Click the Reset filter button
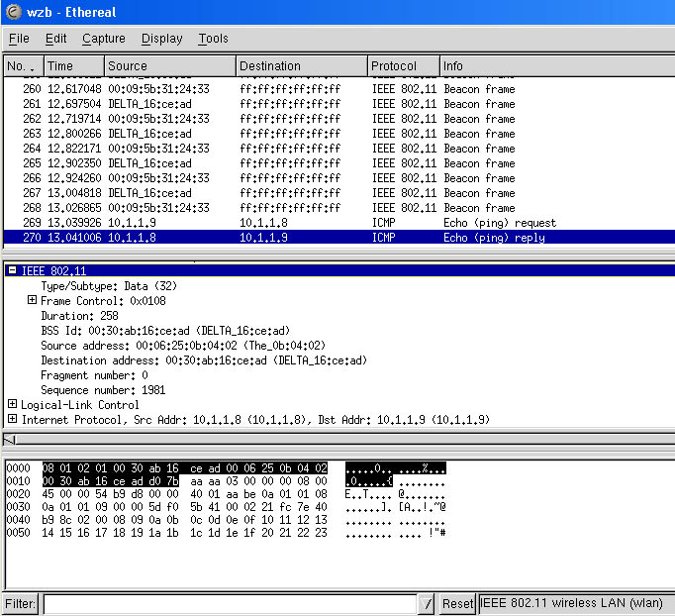This screenshot has height=616, width=675. (x=457, y=603)
